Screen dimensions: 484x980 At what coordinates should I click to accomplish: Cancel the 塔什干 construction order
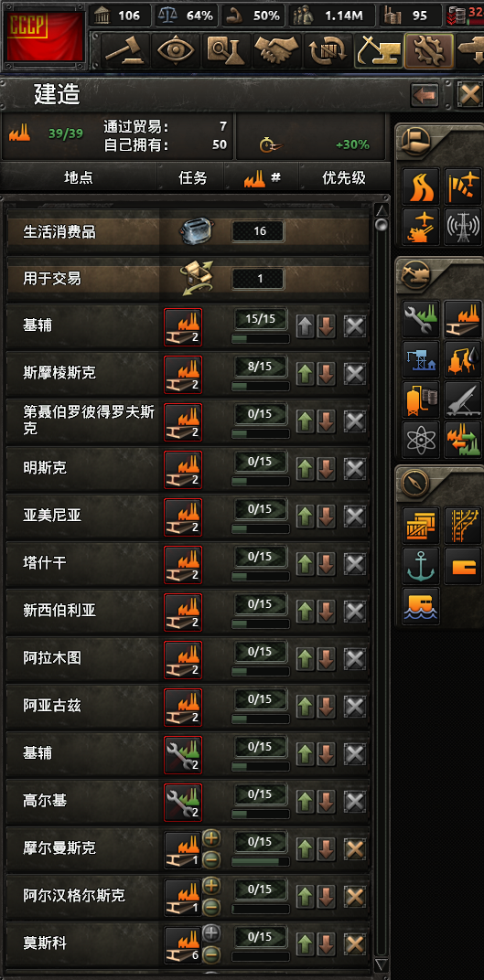pos(355,564)
